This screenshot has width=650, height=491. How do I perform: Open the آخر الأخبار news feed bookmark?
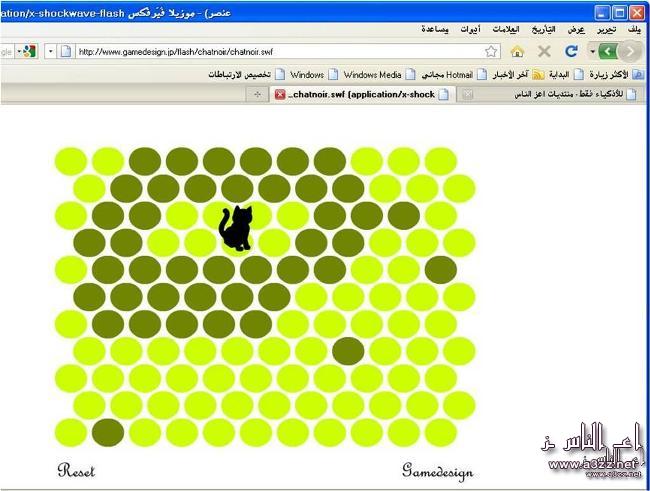(518, 75)
